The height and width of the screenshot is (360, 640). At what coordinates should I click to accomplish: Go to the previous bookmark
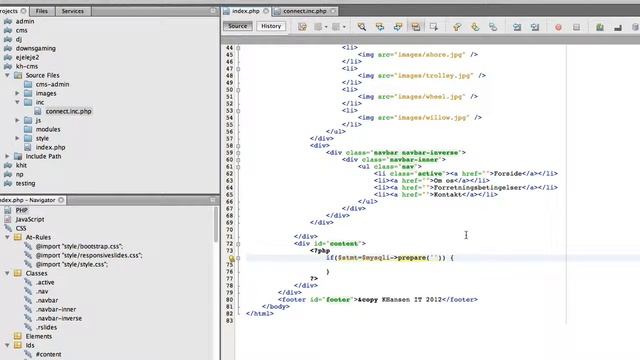457,27
